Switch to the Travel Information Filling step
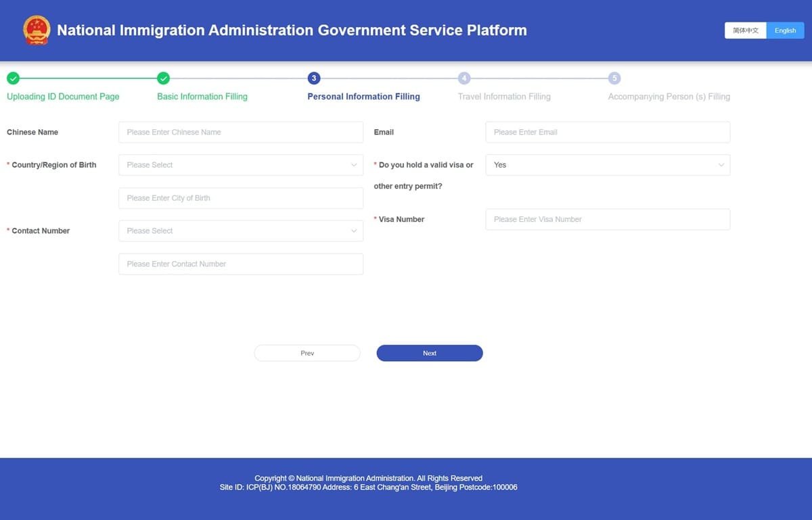This screenshot has height=520, width=812. pyautogui.click(x=503, y=96)
